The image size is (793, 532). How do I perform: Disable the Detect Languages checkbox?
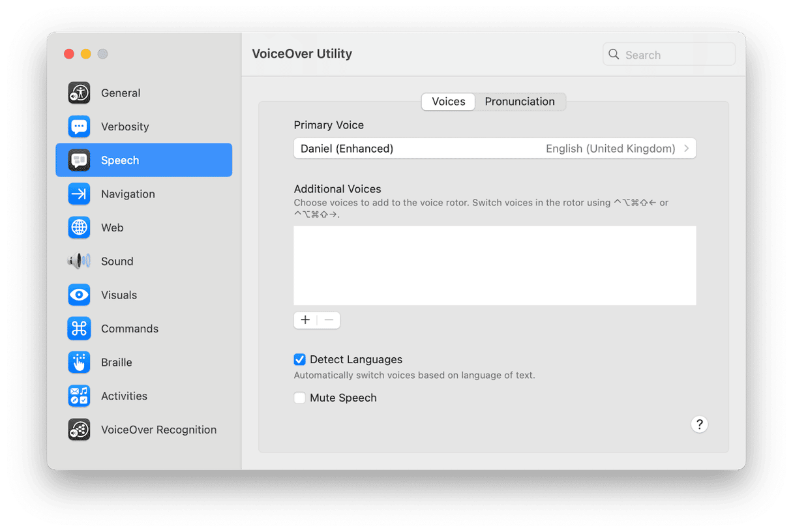pyautogui.click(x=300, y=359)
